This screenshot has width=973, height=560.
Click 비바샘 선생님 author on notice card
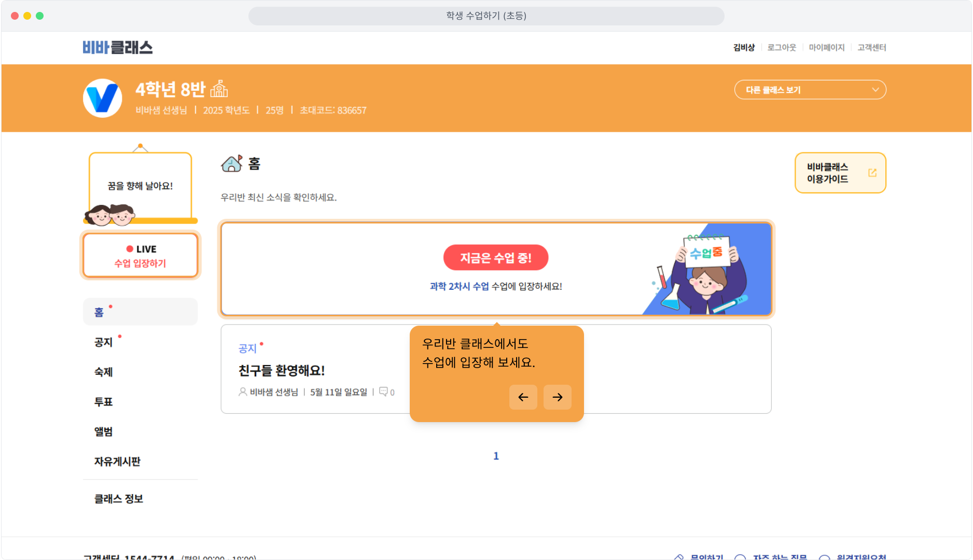274,392
